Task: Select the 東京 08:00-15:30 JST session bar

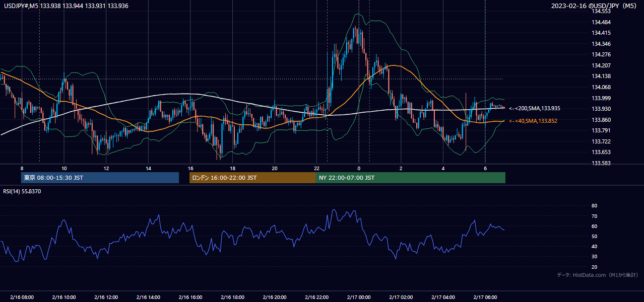Action: click(100, 178)
